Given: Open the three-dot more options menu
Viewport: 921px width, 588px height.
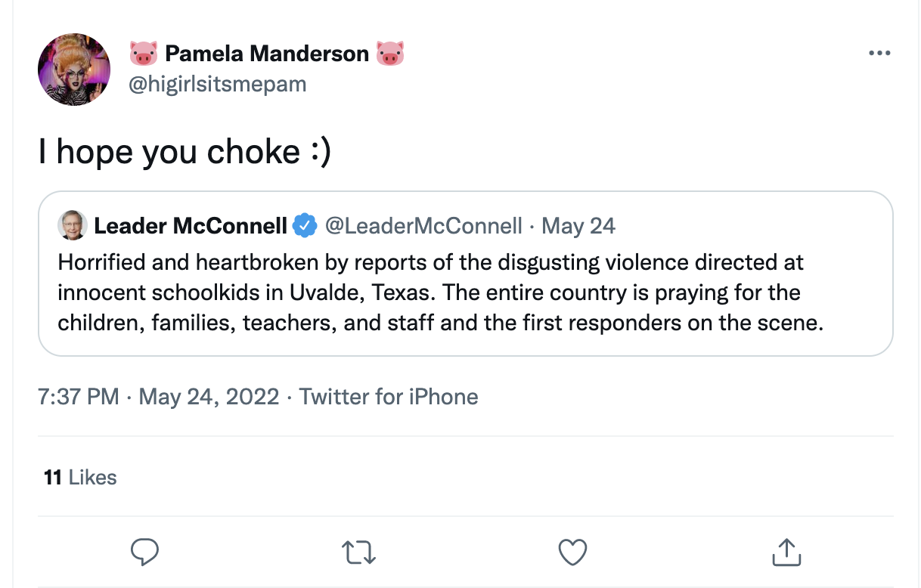Looking at the screenshot, I should tap(879, 54).
